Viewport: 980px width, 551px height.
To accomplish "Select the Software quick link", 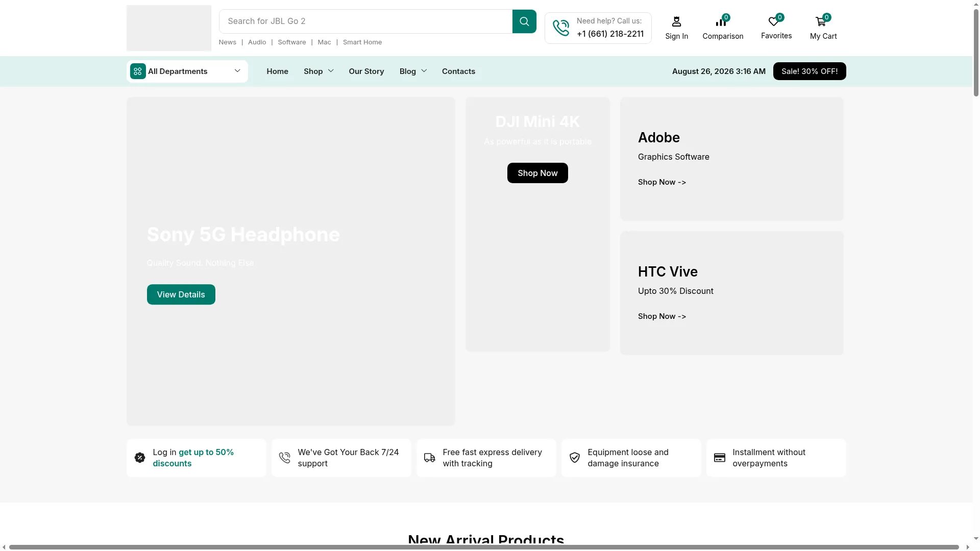I will click(292, 42).
